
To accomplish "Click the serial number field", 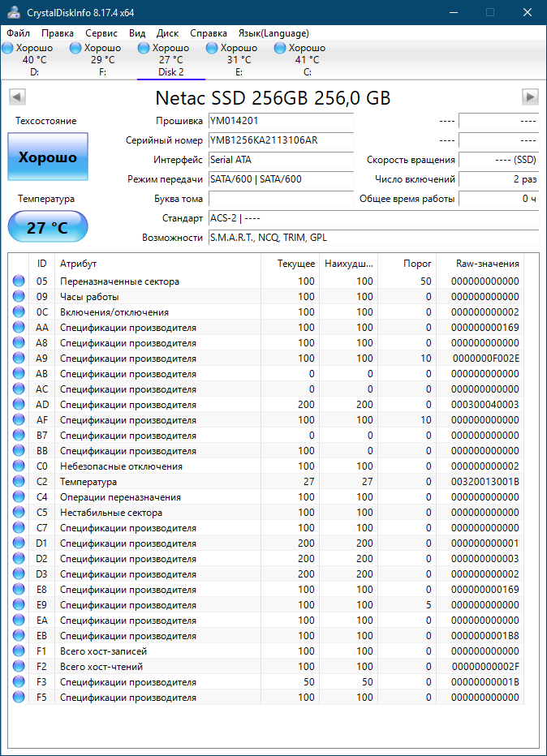I will pyautogui.click(x=282, y=140).
